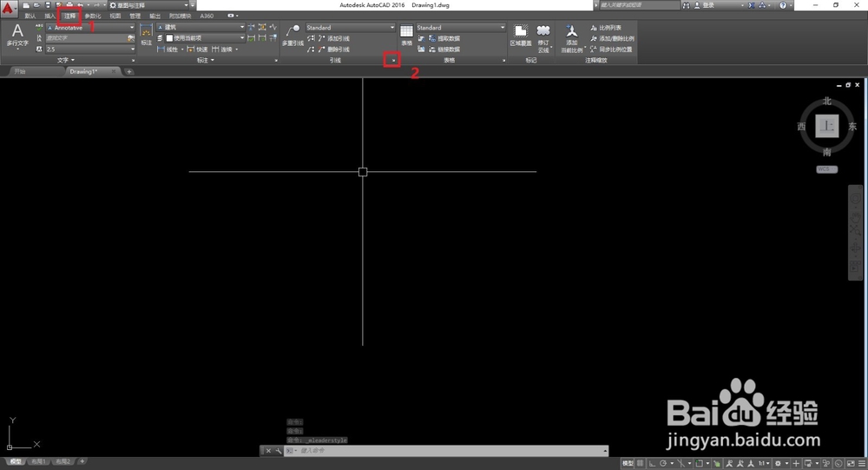
Task: Add a new drawing tab with plus button
Action: 129,71
